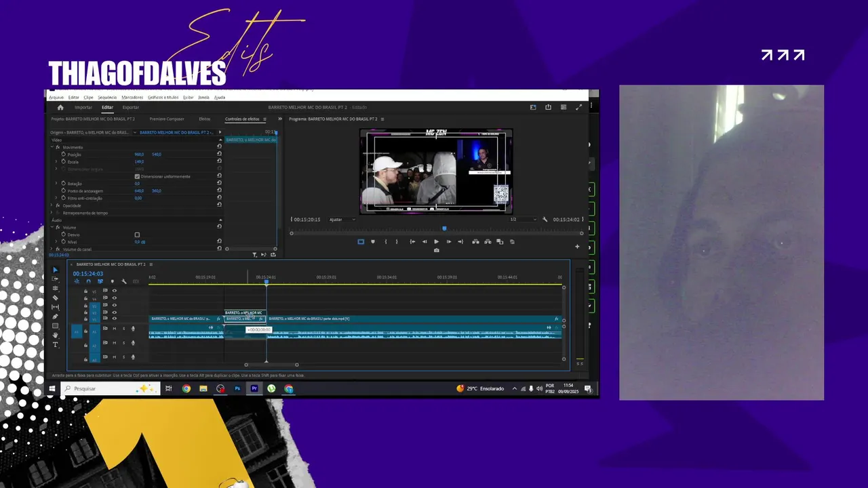Open the Arquivo menu
Viewport: 868px width, 488px height.
[x=56, y=97]
